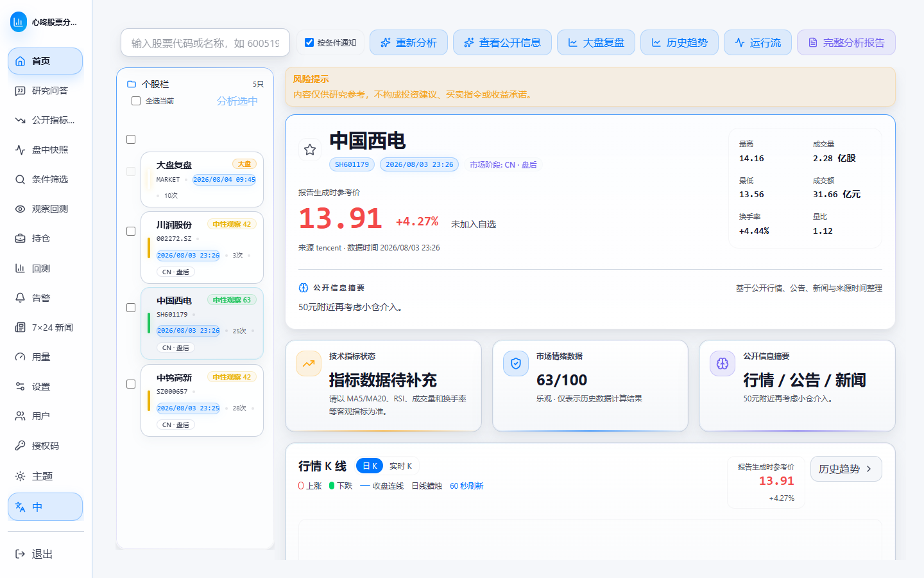Open the 大盘复盘 market card
This screenshot has width=924, height=578.
tap(202, 180)
